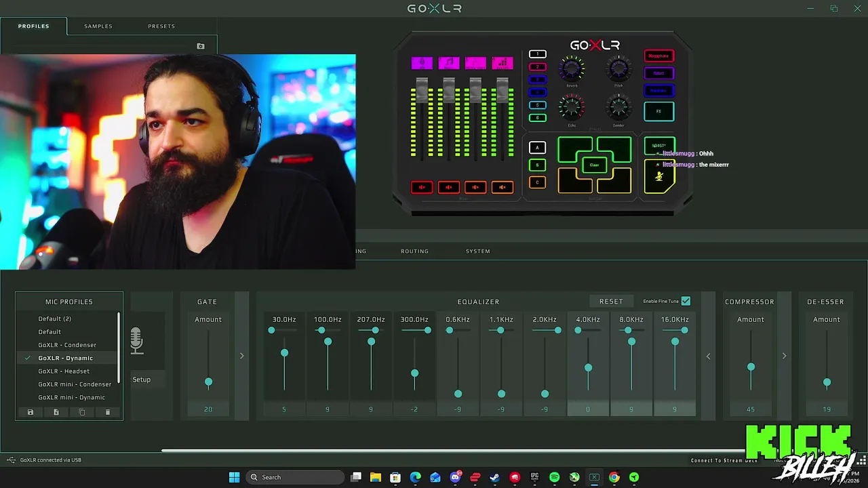Open File Explorer from the taskbar
Screen dimensions: 868x488
(376, 477)
